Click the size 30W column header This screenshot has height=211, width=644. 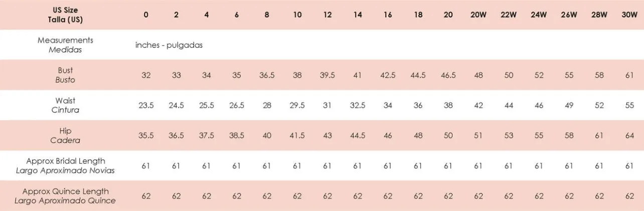[629, 15]
